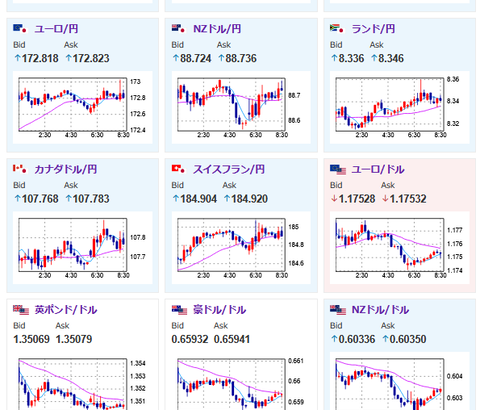Open the 豪ドル/ドル pair link
480x410 pixels.
pyautogui.click(x=219, y=310)
